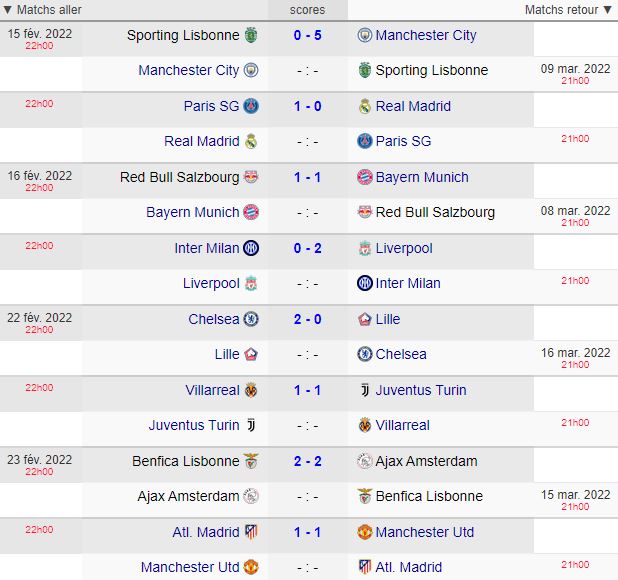The width and height of the screenshot is (618, 580).
Task: Click Juventus Turin logo in return match row
Action: tap(251, 425)
